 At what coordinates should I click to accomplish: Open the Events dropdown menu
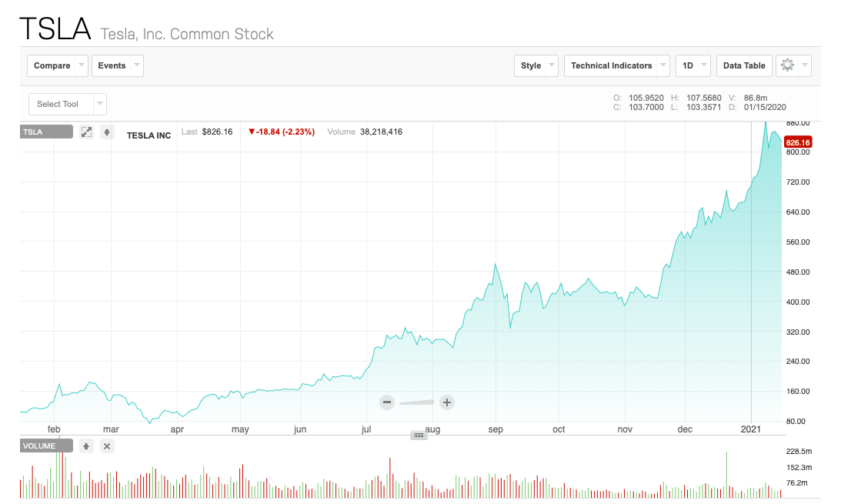pyautogui.click(x=118, y=65)
